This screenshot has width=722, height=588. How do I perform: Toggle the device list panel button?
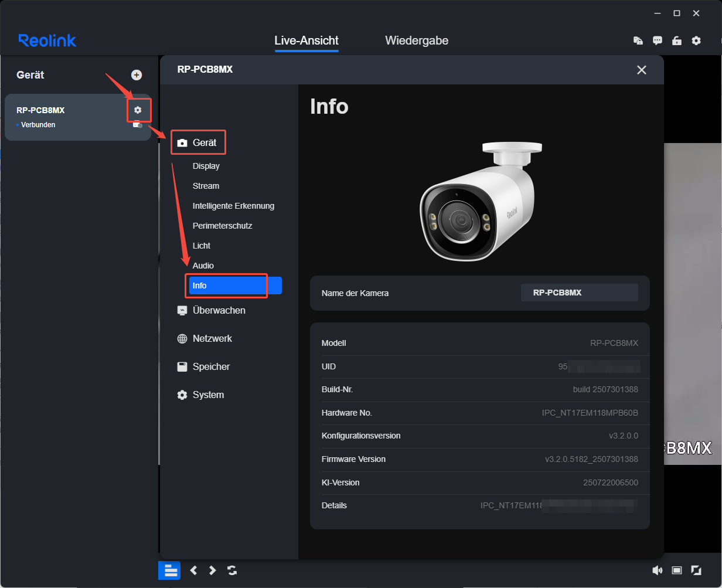coord(170,570)
